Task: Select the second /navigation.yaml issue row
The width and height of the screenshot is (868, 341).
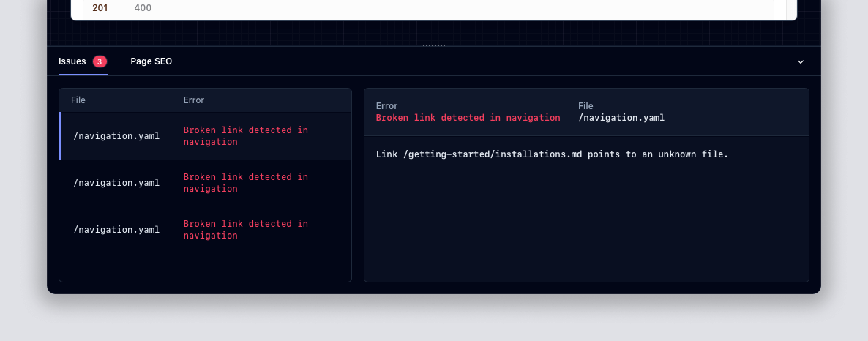Action: point(116,183)
